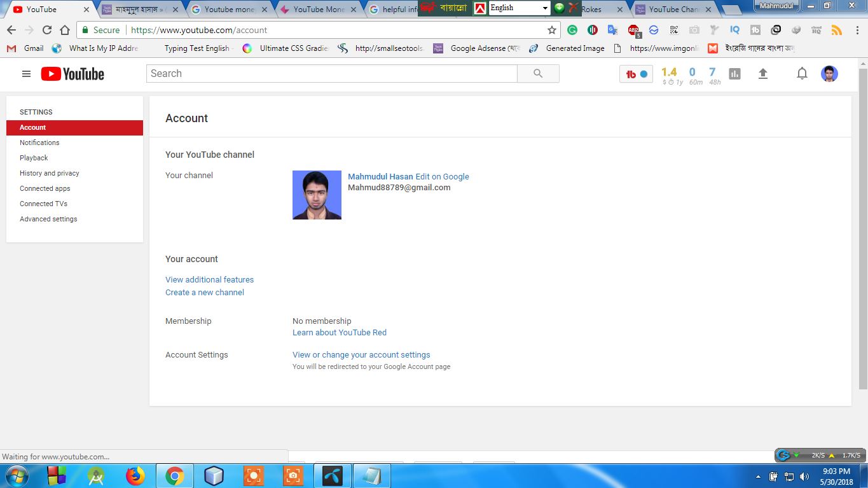Open the Windows Start menu
The image size is (868, 488).
[16, 476]
